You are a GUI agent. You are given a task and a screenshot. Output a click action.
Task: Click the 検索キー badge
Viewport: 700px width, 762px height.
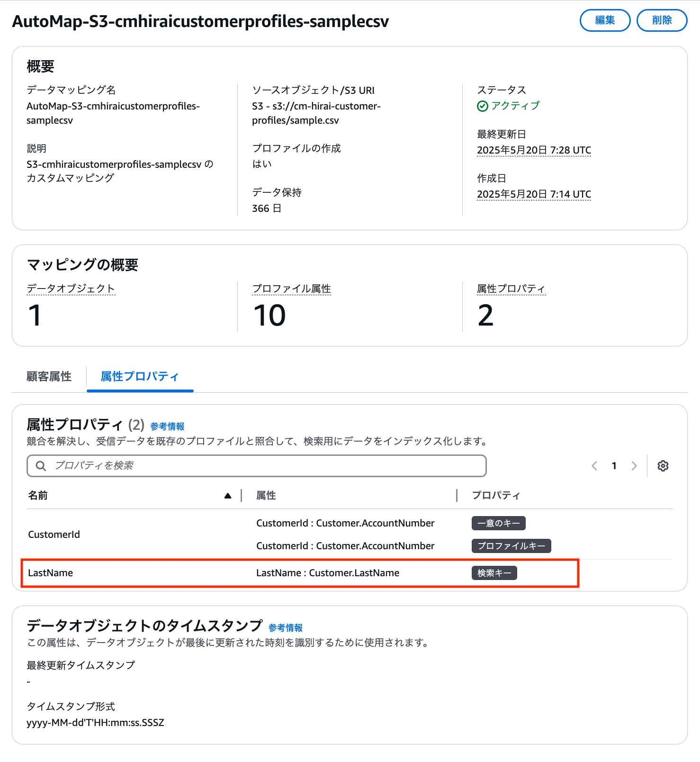coord(494,573)
